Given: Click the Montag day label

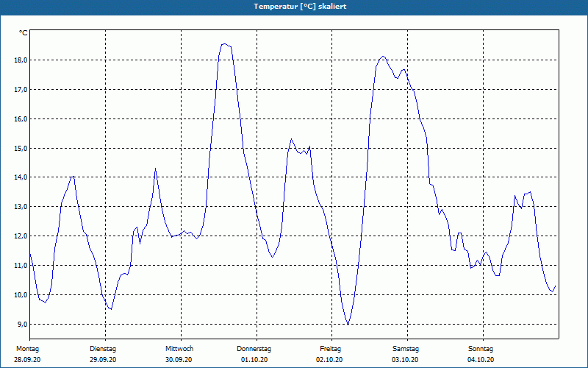Looking at the screenshot, I should (27, 349).
